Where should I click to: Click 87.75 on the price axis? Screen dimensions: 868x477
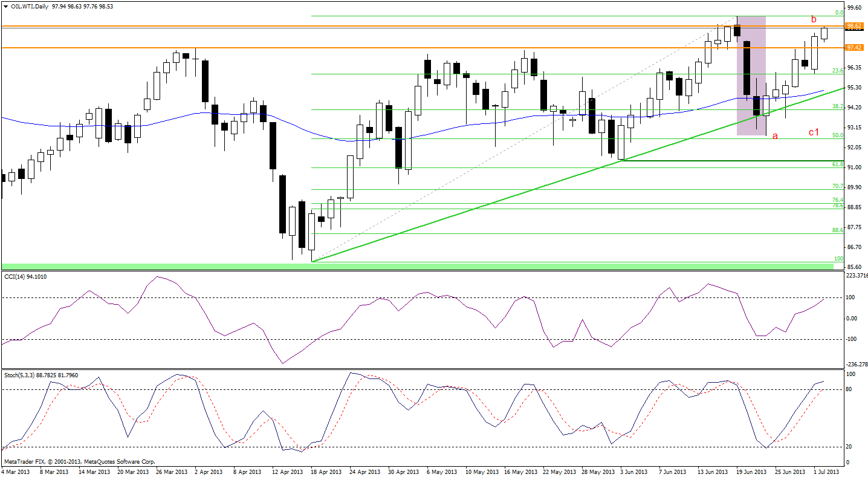(x=854, y=227)
